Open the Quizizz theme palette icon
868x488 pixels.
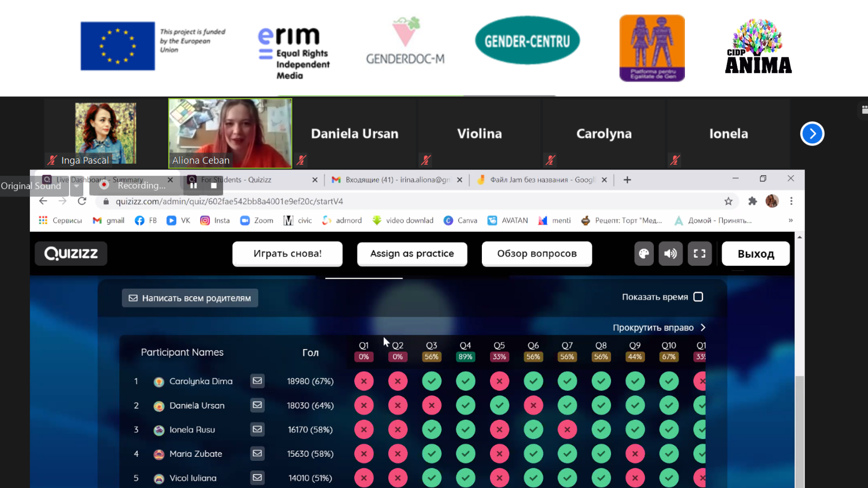pyautogui.click(x=644, y=253)
